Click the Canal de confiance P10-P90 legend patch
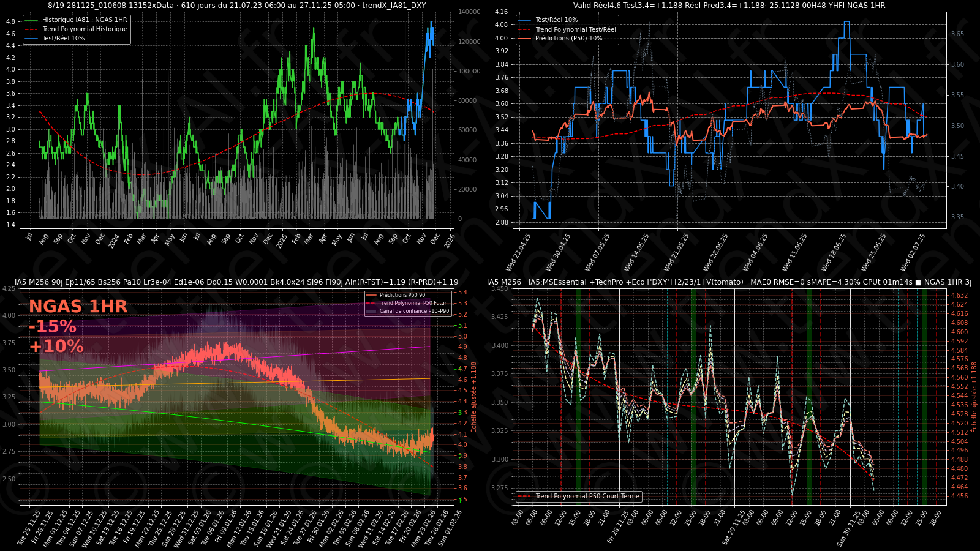The height and width of the screenshot is (551, 980). 371,311
